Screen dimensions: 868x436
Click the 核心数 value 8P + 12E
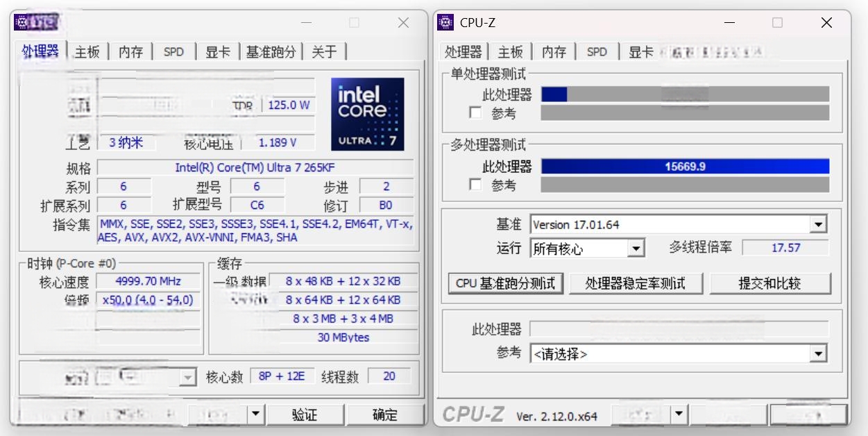tap(282, 376)
